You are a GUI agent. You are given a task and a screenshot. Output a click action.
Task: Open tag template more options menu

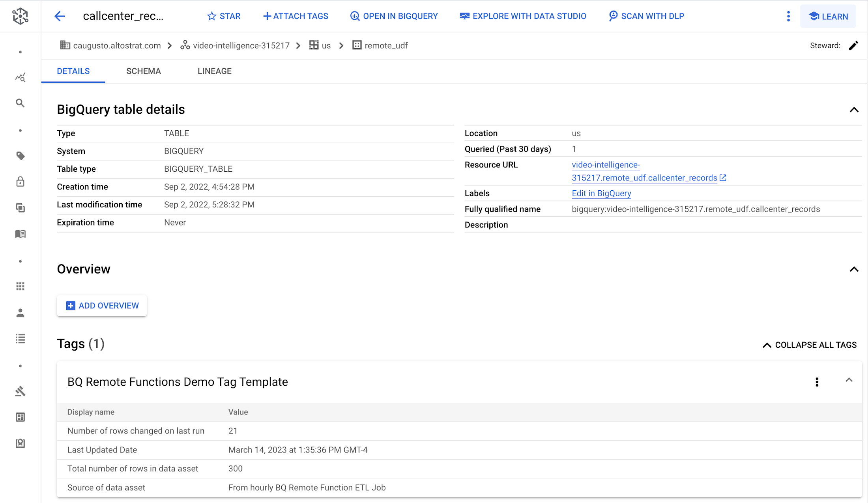pyautogui.click(x=817, y=382)
